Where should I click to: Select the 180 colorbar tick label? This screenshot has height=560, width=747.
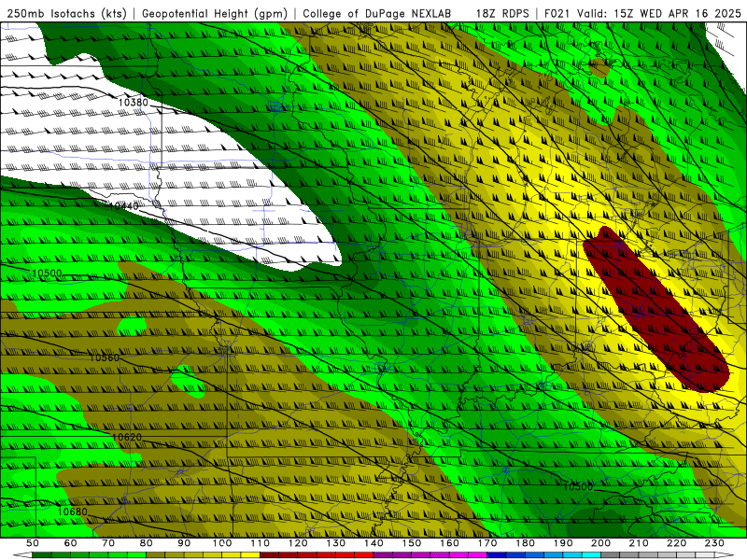click(x=525, y=543)
